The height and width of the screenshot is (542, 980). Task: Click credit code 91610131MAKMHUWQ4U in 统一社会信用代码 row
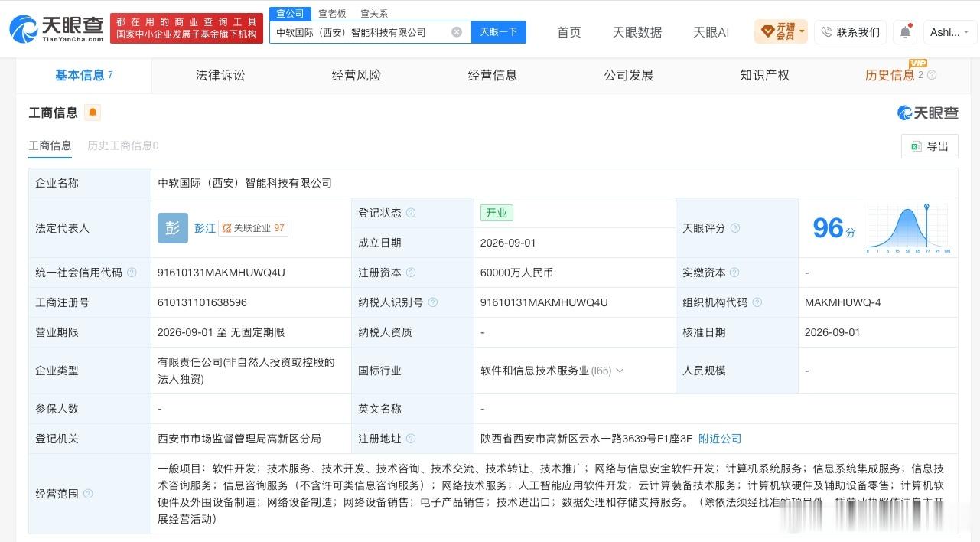pyautogui.click(x=221, y=273)
